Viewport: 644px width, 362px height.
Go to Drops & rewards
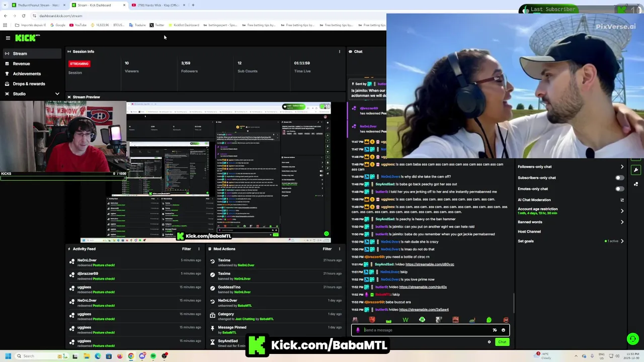pyautogui.click(x=29, y=83)
